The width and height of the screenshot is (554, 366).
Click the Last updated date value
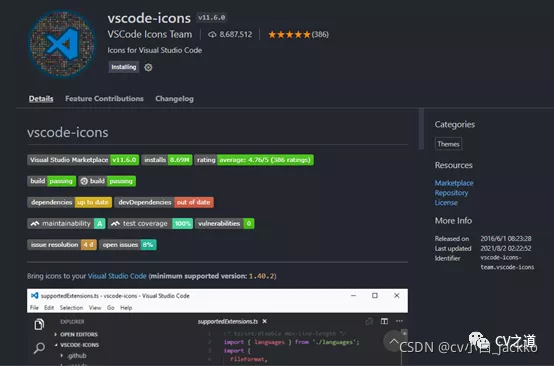[x=506, y=248]
